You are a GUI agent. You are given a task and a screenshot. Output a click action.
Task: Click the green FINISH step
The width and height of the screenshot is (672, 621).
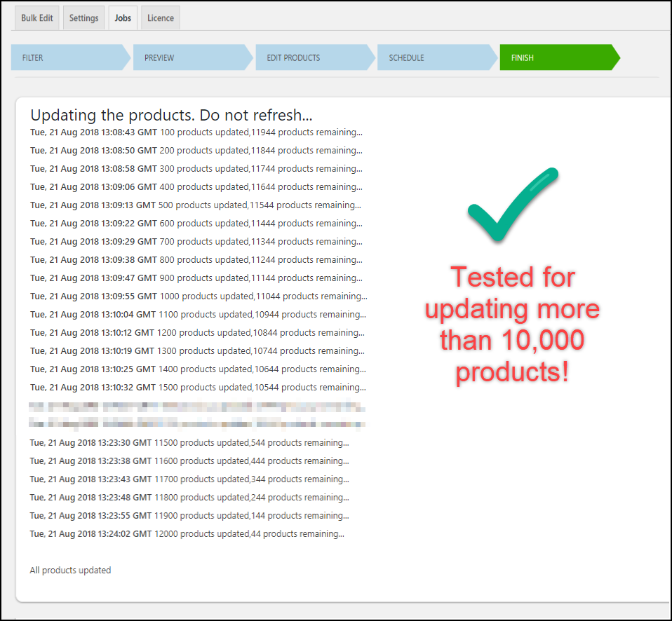(x=559, y=57)
